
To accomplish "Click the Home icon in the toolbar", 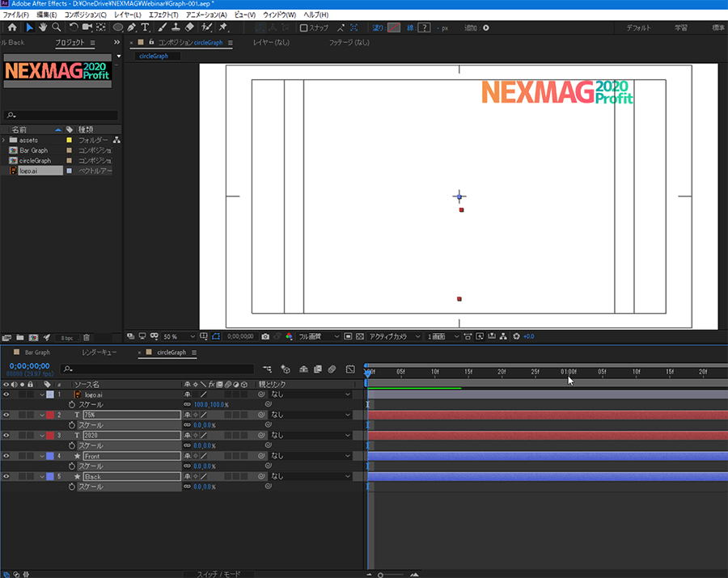I will [11, 27].
